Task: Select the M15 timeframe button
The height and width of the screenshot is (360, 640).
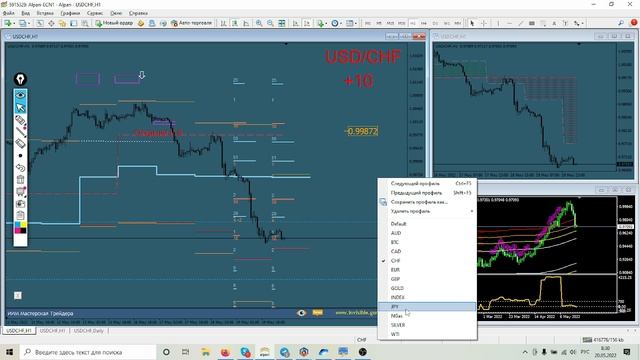Action: [390, 23]
